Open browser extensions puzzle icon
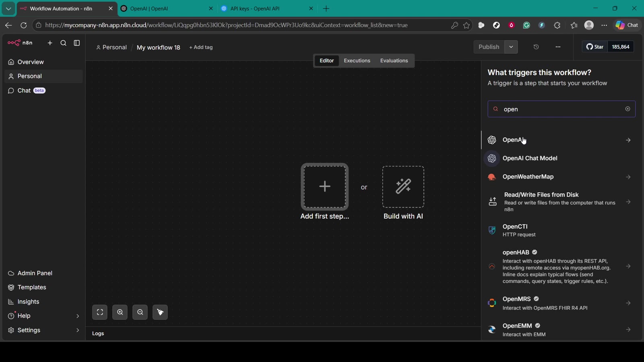Viewport: 644px width, 362px height. click(x=557, y=25)
